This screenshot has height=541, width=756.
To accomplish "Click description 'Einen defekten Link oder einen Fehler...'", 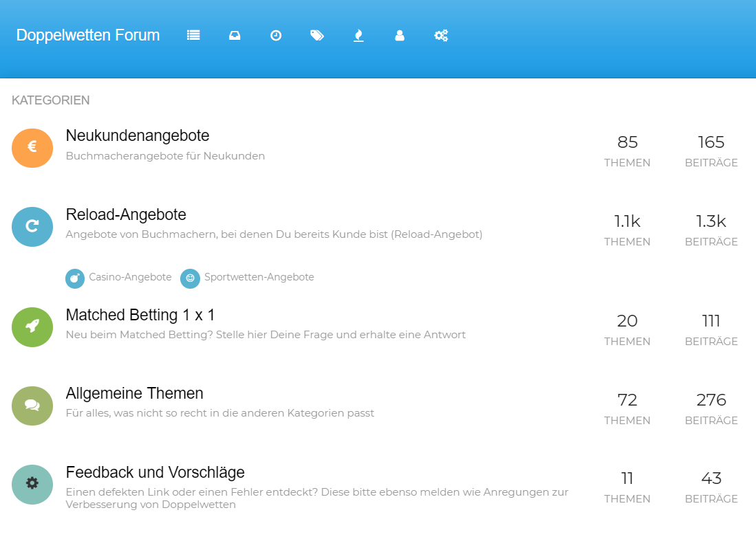I will pos(317,498).
